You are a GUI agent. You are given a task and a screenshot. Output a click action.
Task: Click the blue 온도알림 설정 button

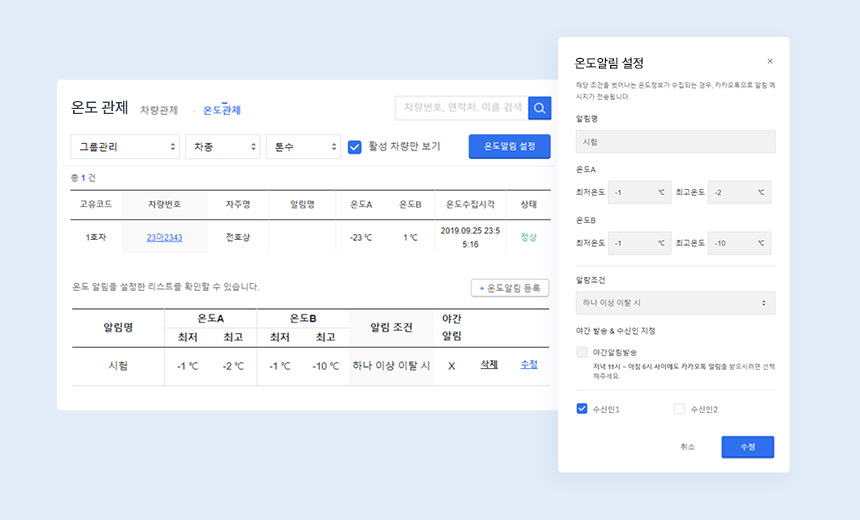pos(509,147)
